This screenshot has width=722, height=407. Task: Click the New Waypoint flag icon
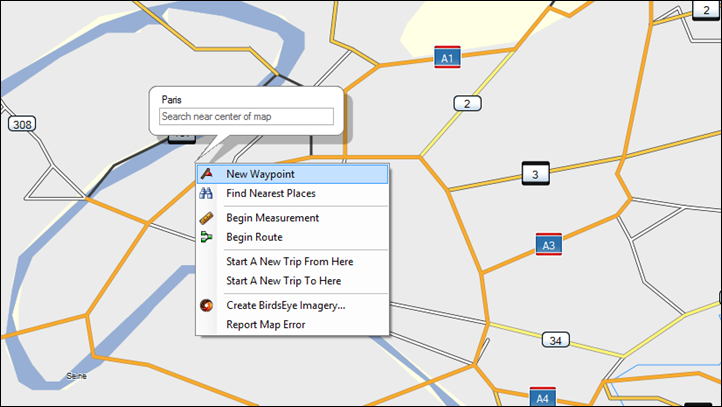(x=207, y=174)
